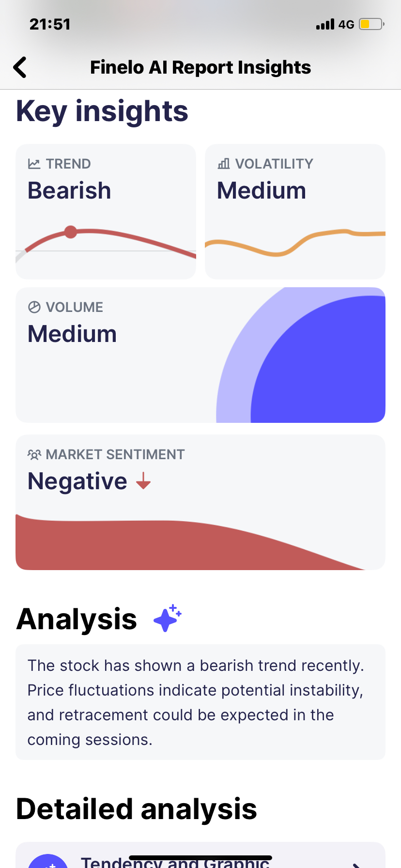401x868 pixels.
Task: Click the red down arrow next to Negative
Action: (x=143, y=481)
